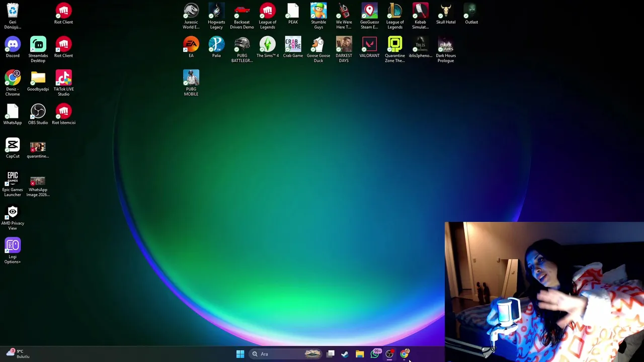Open the Deniz - Chrome shortcut

(x=13, y=83)
